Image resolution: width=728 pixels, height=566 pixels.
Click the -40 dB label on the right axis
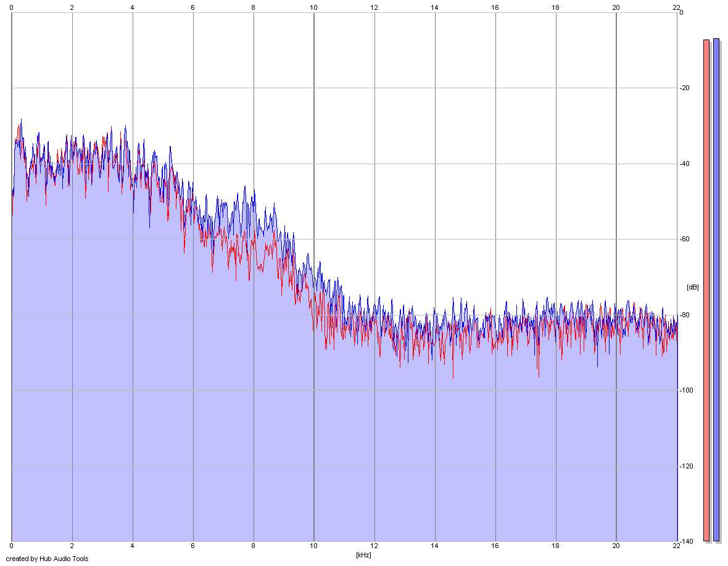coord(685,164)
